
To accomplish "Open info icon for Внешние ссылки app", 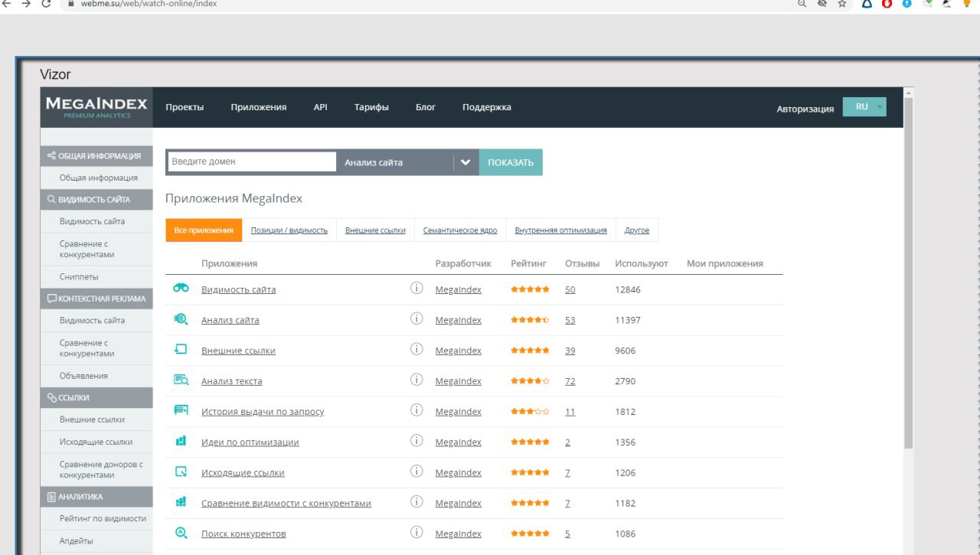I will click(416, 349).
